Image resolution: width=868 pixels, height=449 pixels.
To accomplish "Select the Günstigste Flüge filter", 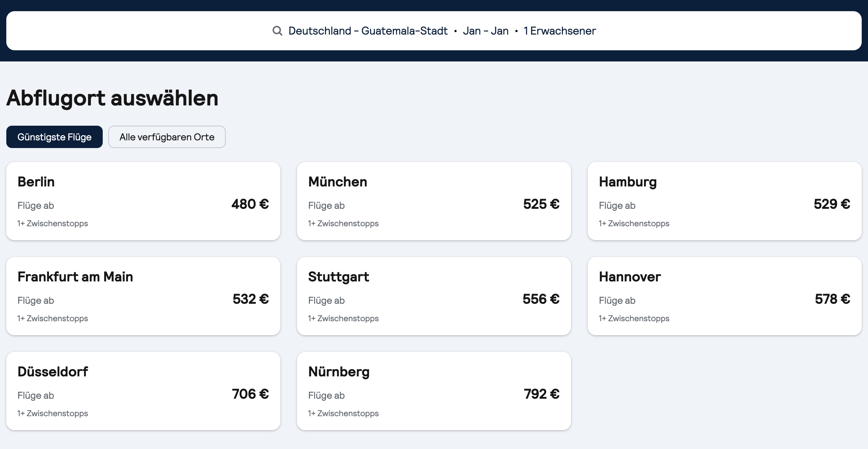I will (x=55, y=137).
